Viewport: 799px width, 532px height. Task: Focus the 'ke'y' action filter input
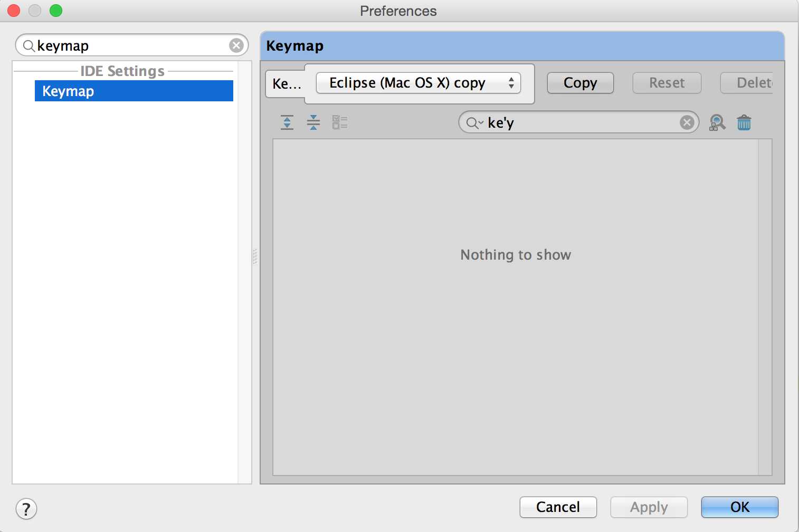point(579,122)
